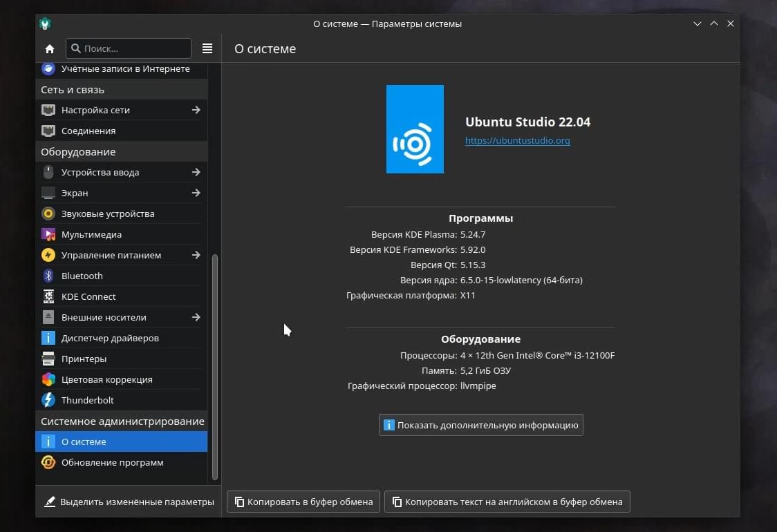Click the Мультимедиа icon
Image resolution: width=777 pixels, height=532 pixels.
pos(48,234)
